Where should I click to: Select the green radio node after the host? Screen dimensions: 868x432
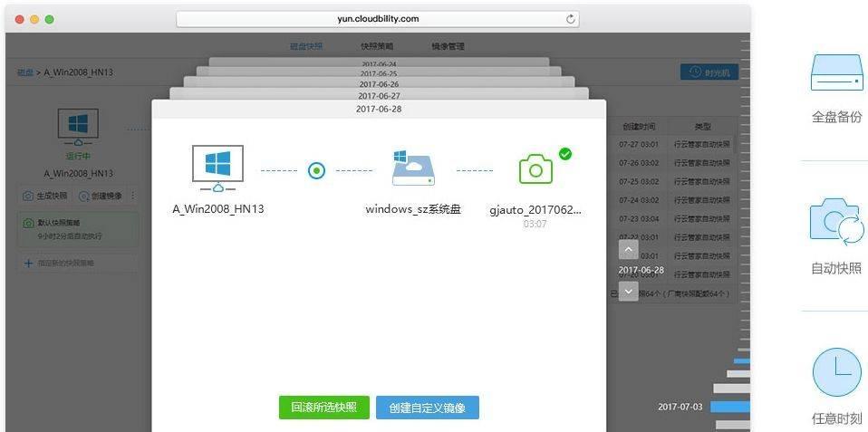(316, 170)
